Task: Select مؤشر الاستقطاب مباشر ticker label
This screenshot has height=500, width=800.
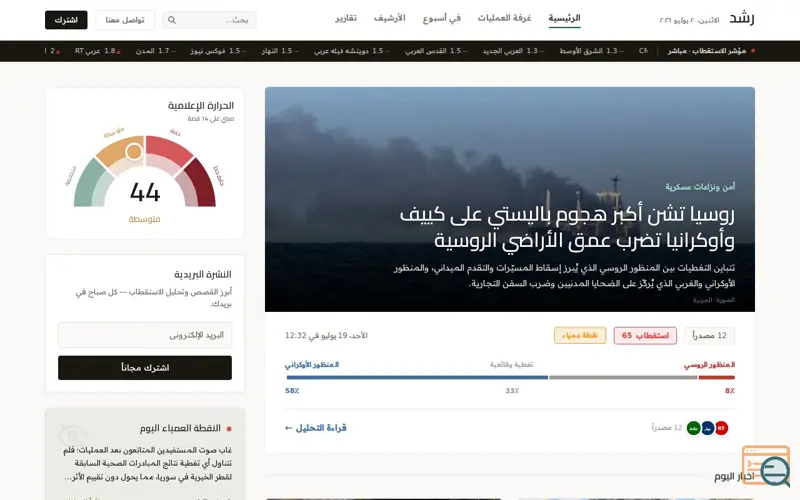Action: [707, 51]
